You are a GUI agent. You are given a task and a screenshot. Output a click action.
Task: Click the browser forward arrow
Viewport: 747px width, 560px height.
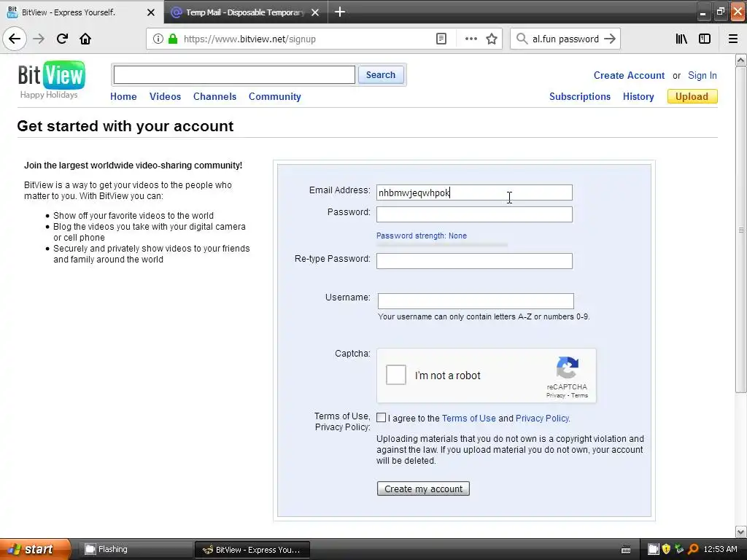[x=39, y=39]
